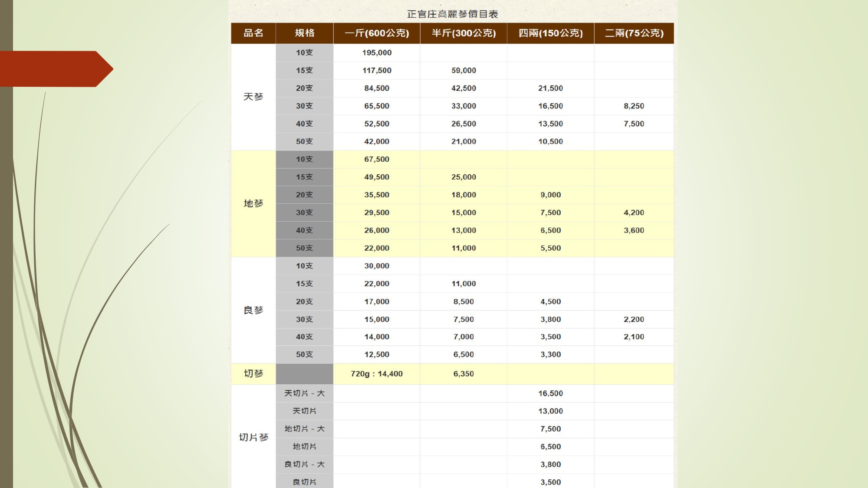Click the 195,000 price for 天蔘 10支

pos(376,53)
